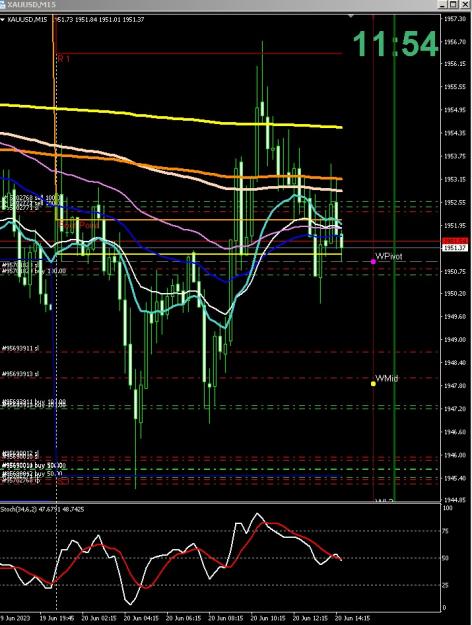Open the one-click trading arrow beside XAUUSD,M15
Viewport: 472px width, 625px height.
point(2,20)
